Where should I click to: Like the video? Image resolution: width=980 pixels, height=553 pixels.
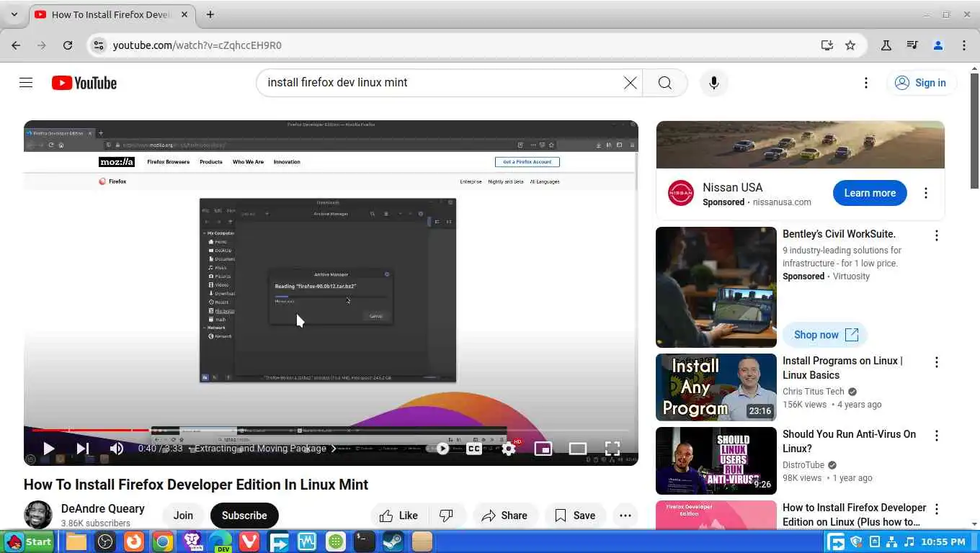pos(398,516)
